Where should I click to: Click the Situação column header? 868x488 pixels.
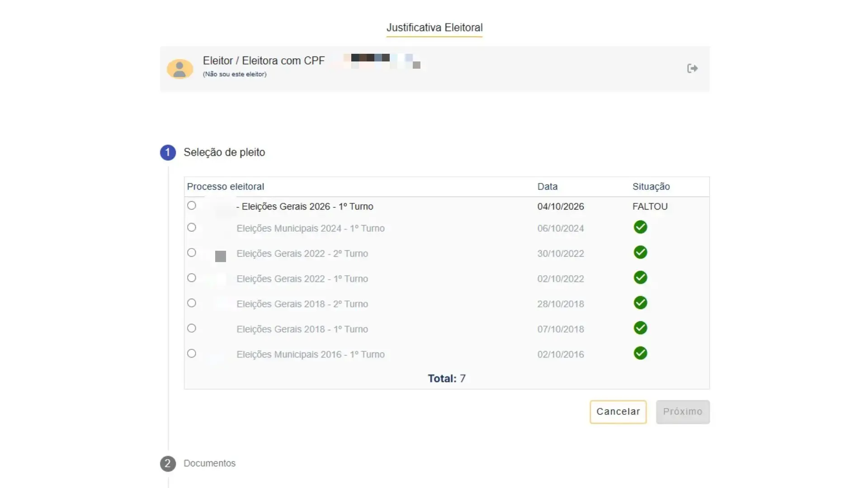[651, 187]
